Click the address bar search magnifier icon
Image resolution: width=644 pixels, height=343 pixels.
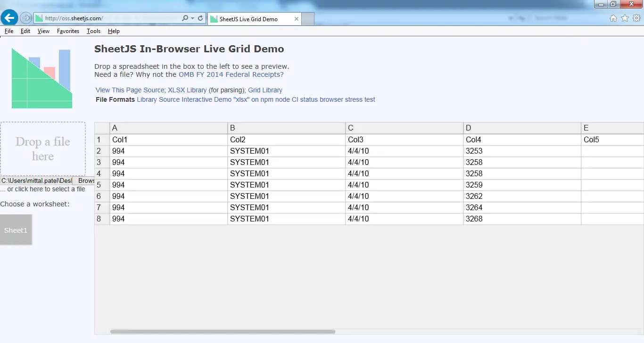click(185, 18)
